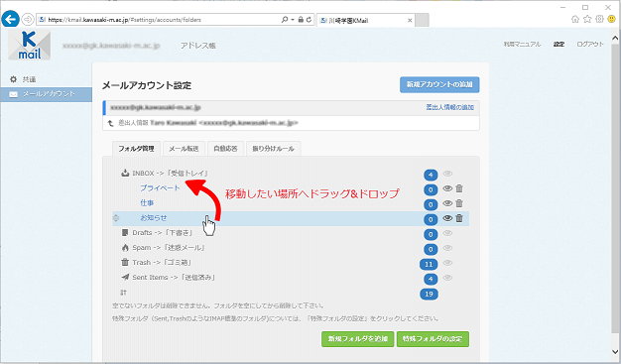
Task: Click the Trash bin icon in the folder list
Action: point(125,262)
